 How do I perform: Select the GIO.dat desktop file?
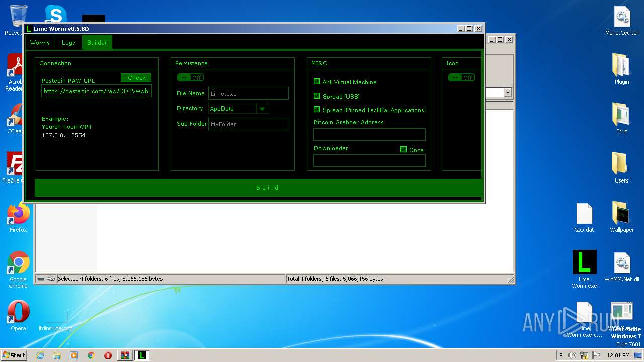point(584,218)
